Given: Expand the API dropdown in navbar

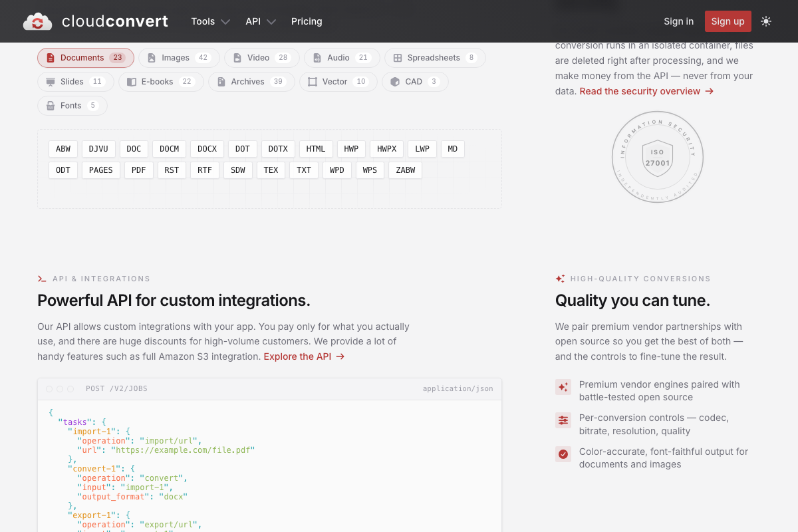Looking at the screenshot, I should [261, 21].
